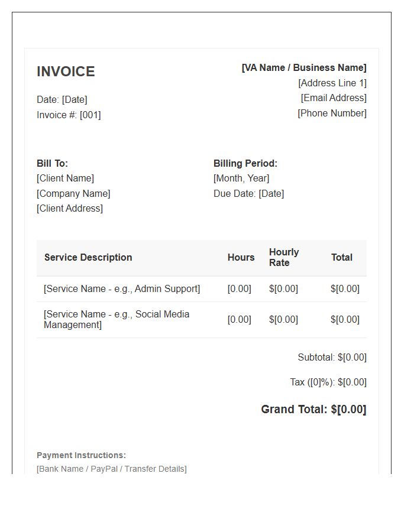Select total cell in Admin Support row
Viewport: 414px width, 532px height.
point(345,288)
